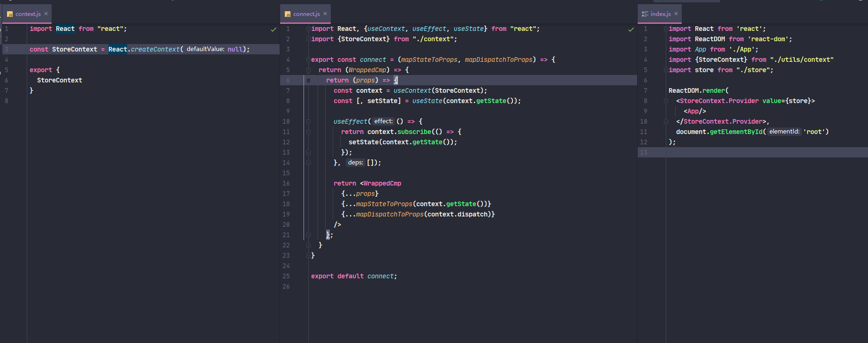Screen dimensions: 868x343
Task: Click line number 25 in connect.js gutter
Action: coord(286,276)
